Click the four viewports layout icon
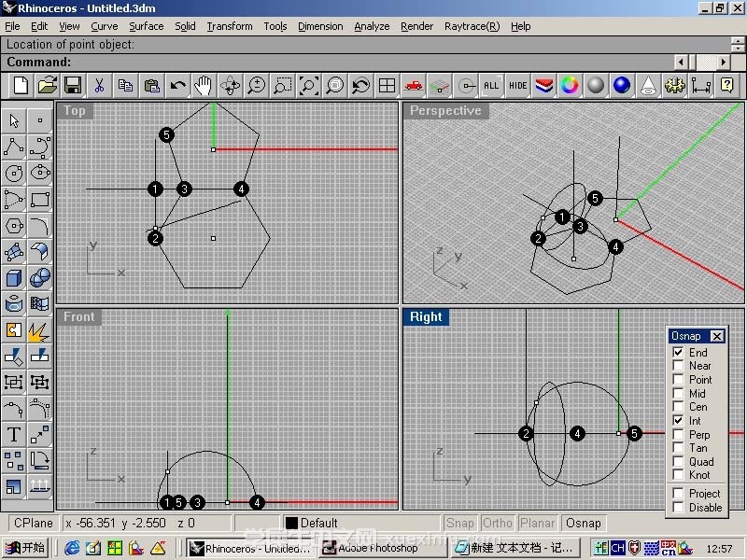 point(387,86)
